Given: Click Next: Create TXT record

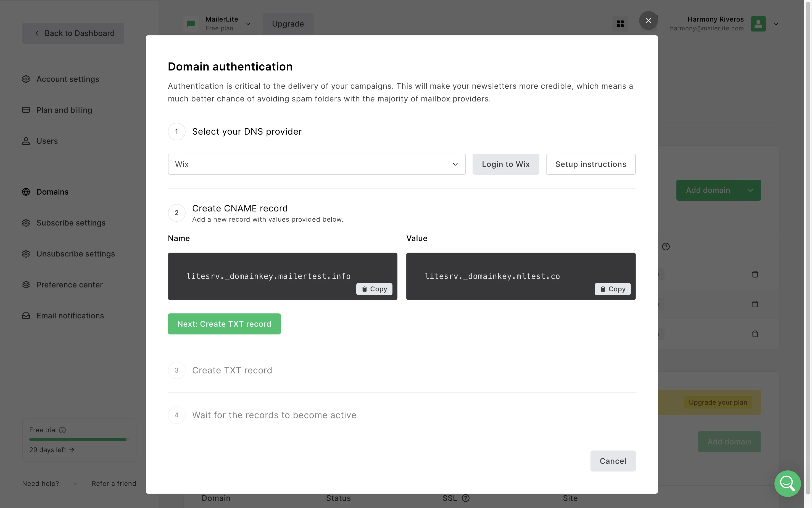Looking at the screenshot, I should tap(224, 324).
